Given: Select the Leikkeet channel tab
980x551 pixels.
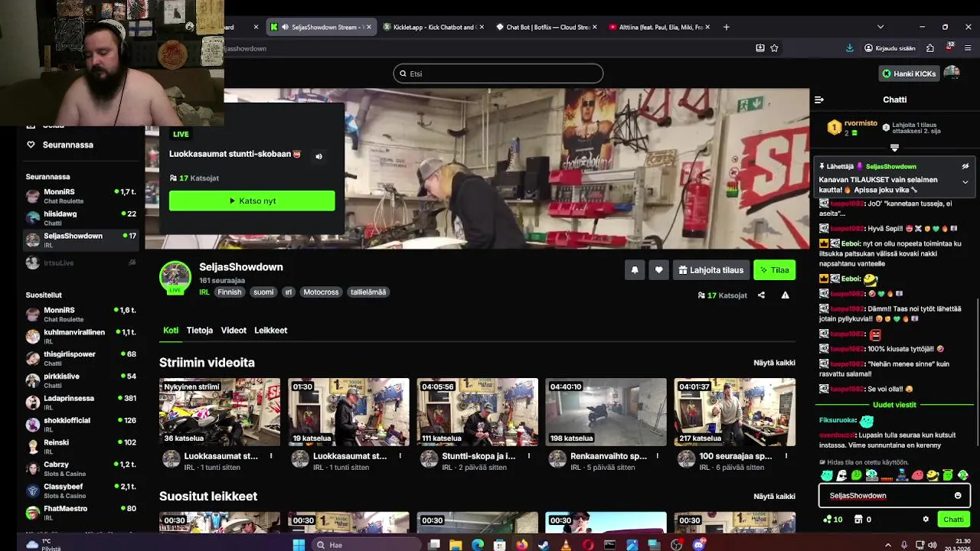Looking at the screenshot, I should 271,331.
